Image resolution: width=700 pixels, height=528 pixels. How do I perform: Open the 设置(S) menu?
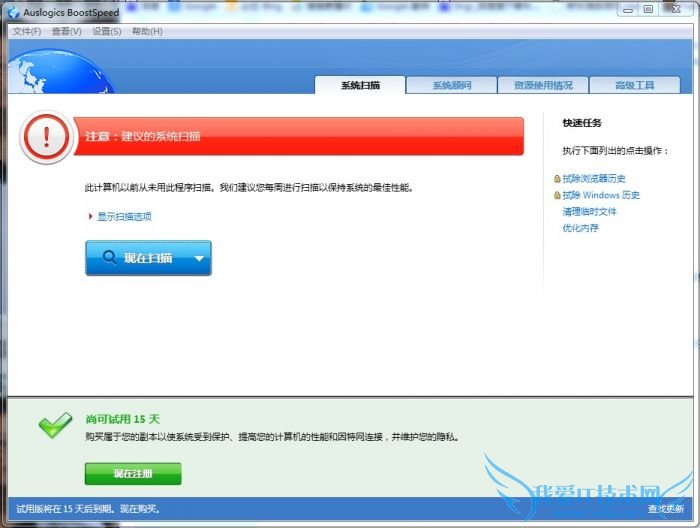point(107,31)
